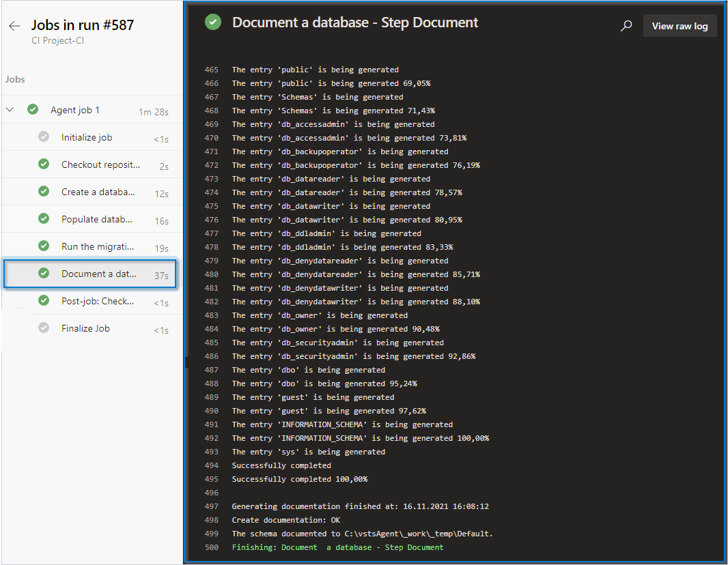Click log line 490 'guest' 97,62%
The image size is (728, 565).
point(329,411)
